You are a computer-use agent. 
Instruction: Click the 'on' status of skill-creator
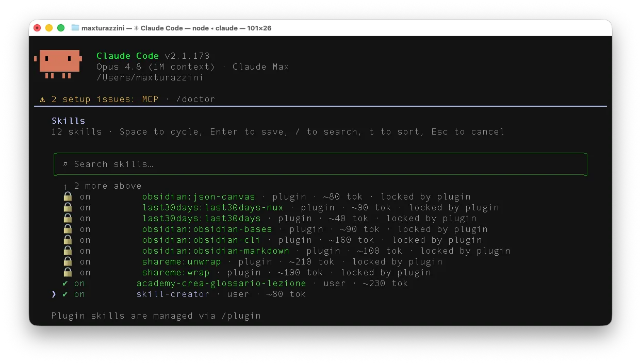pos(79,294)
